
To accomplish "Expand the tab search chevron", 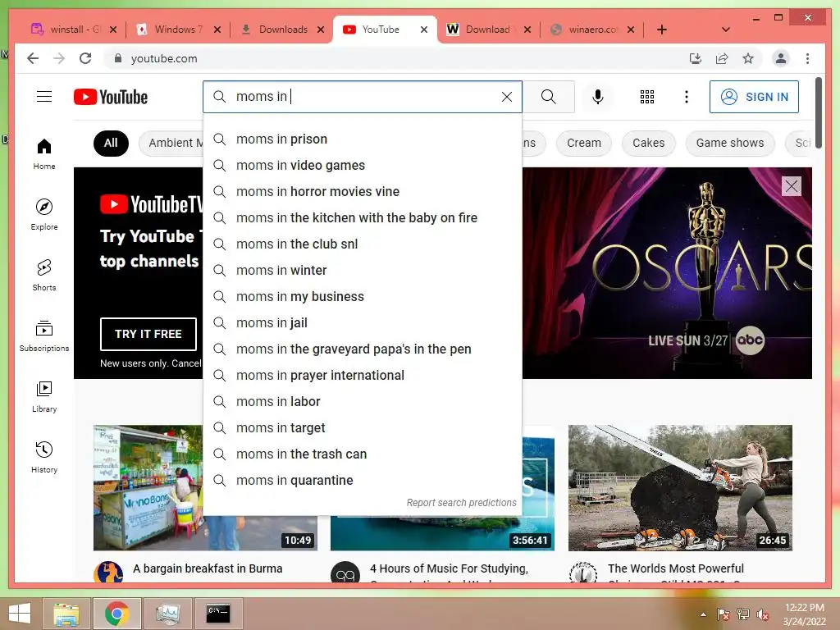I will [x=725, y=30].
